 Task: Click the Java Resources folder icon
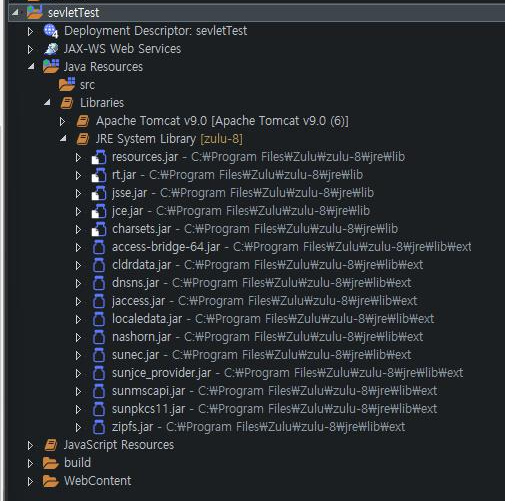coord(51,66)
